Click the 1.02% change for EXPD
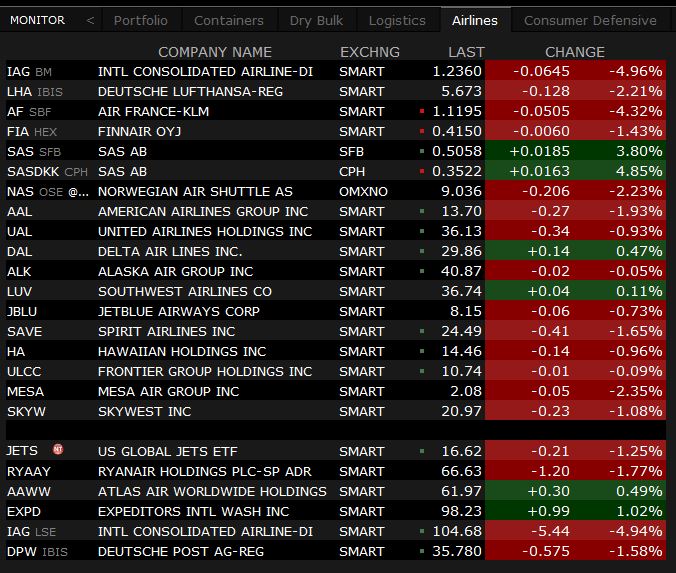 639,511
